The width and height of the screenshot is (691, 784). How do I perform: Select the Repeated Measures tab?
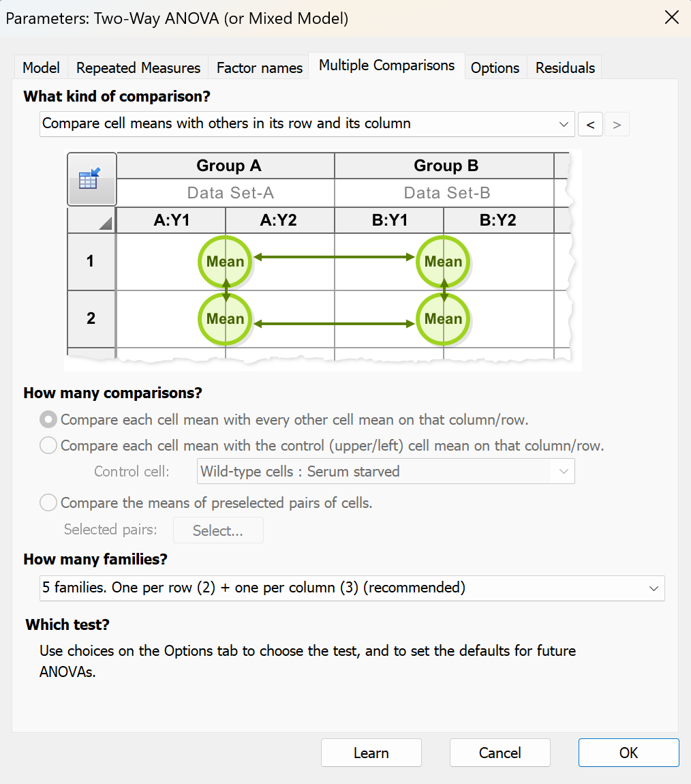click(x=138, y=67)
